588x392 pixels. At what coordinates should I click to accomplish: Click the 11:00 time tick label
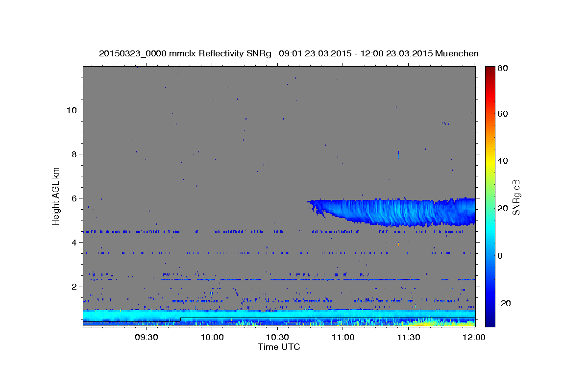tap(343, 337)
